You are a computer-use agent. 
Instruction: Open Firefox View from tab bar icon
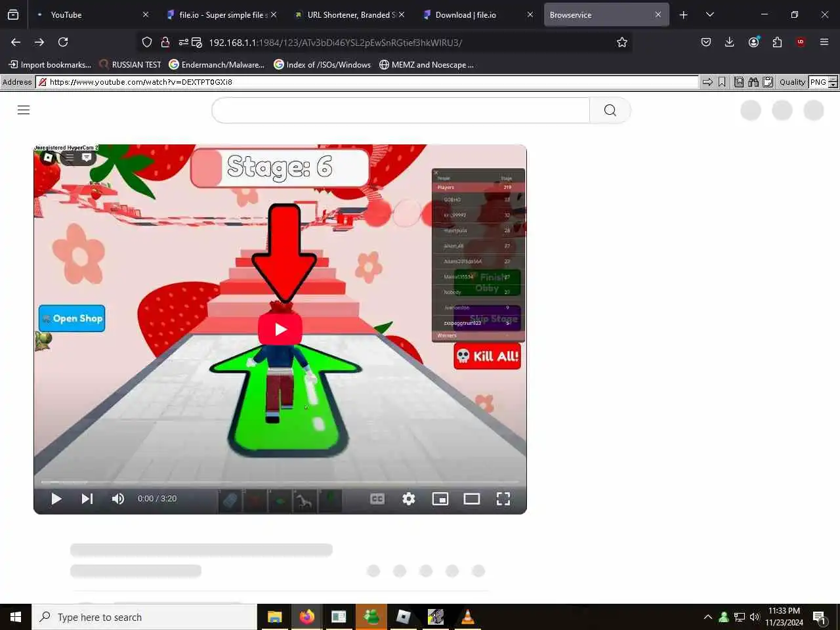tap(13, 14)
